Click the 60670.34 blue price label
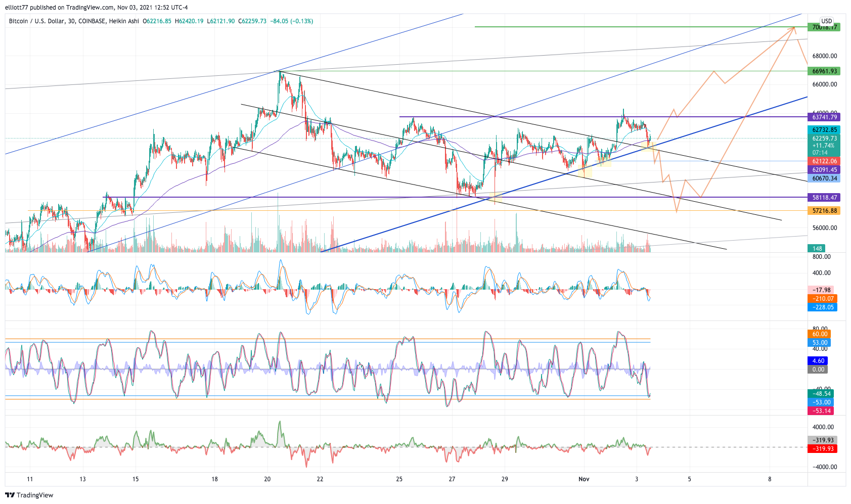Image resolution: width=851 pixels, height=504 pixels. [x=824, y=178]
